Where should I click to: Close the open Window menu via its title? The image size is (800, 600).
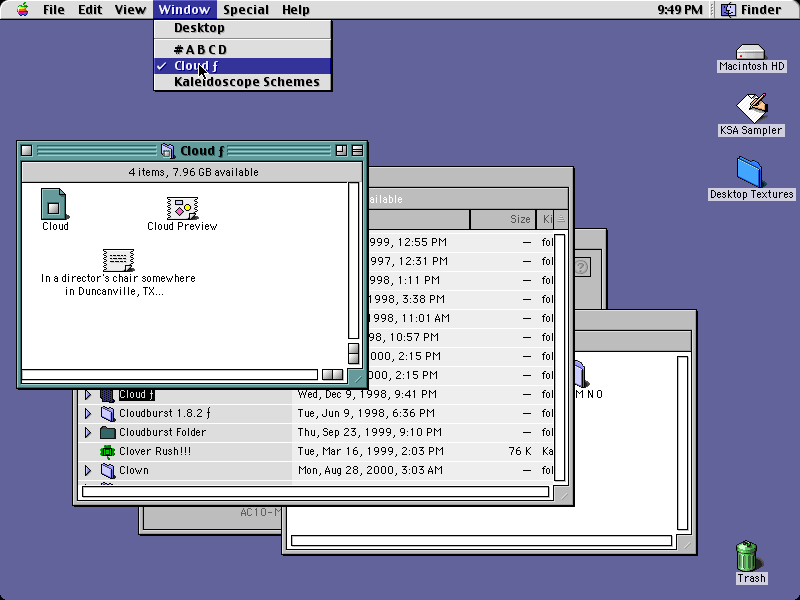click(184, 10)
